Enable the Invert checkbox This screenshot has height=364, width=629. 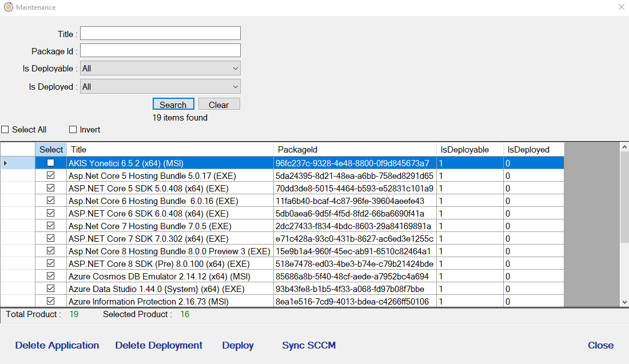click(x=73, y=130)
